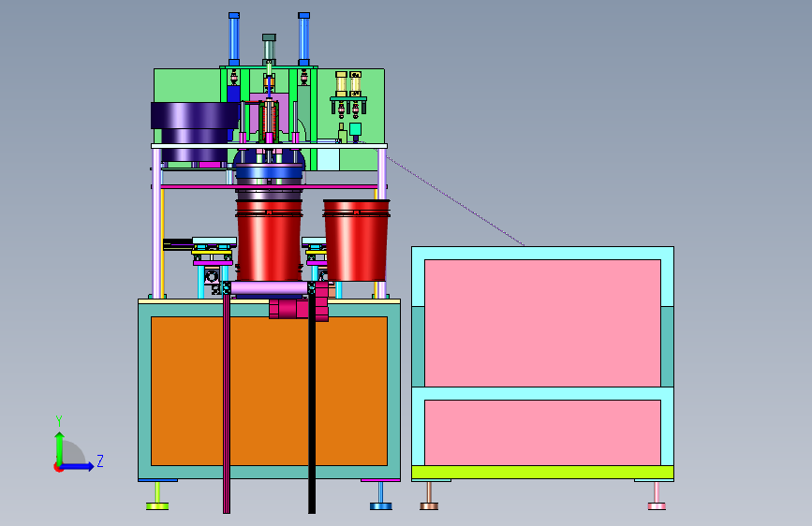Select the Z axis label text
The image size is (812, 526).
click(100, 460)
